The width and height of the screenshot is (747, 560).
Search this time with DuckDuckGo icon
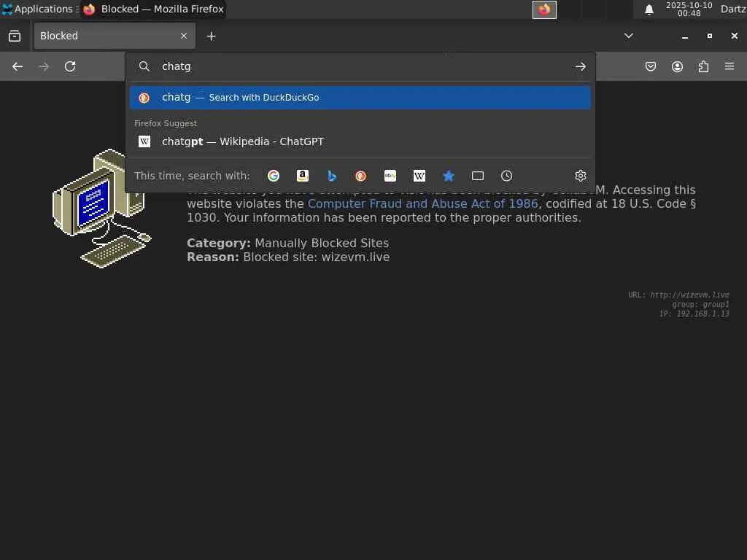[360, 176]
